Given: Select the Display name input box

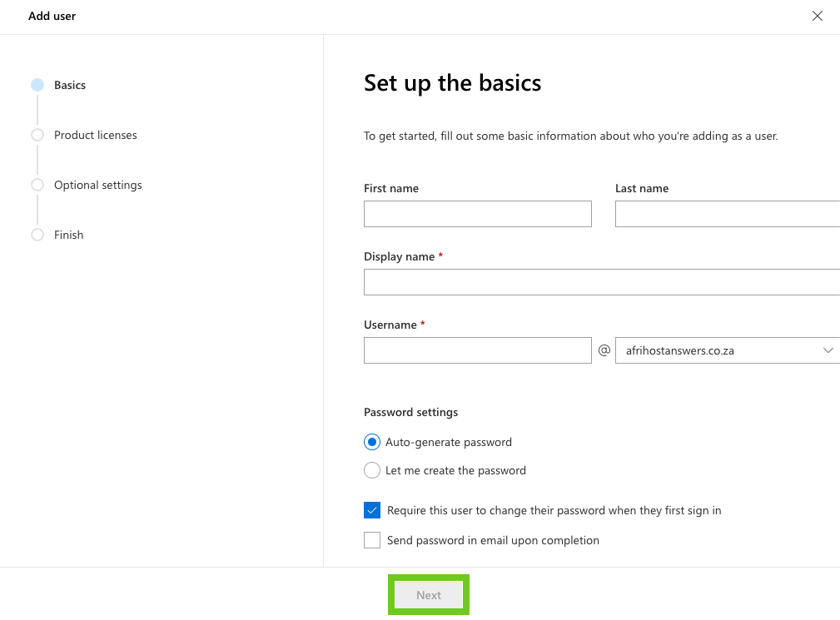Looking at the screenshot, I should point(600,282).
